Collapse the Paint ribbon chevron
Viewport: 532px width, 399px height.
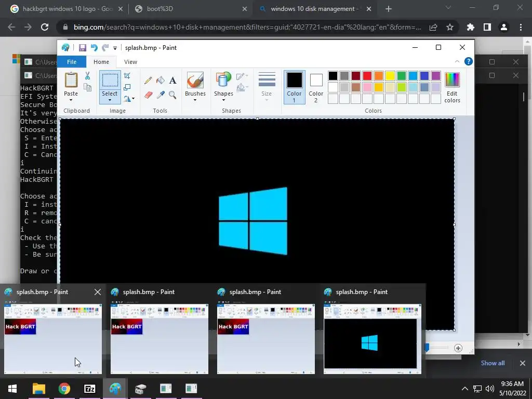coord(457,61)
